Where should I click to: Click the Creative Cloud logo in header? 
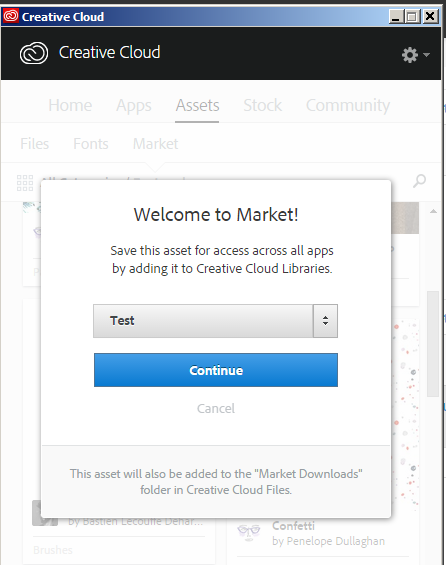[34, 53]
